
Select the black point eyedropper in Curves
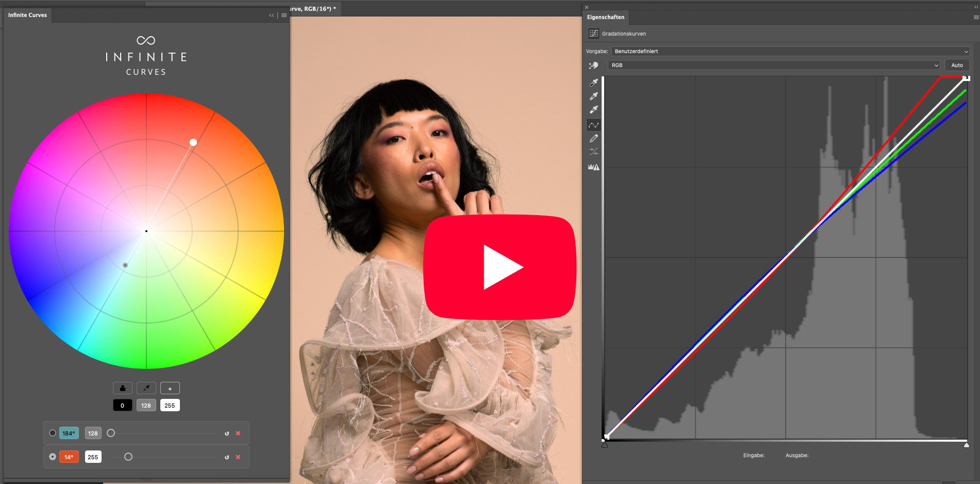click(594, 83)
